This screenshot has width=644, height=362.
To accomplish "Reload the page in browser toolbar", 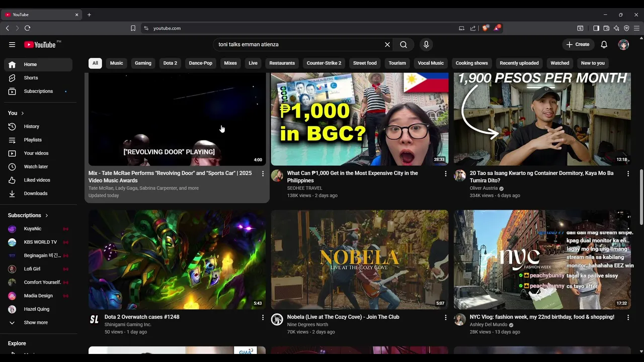I will 27,28.
